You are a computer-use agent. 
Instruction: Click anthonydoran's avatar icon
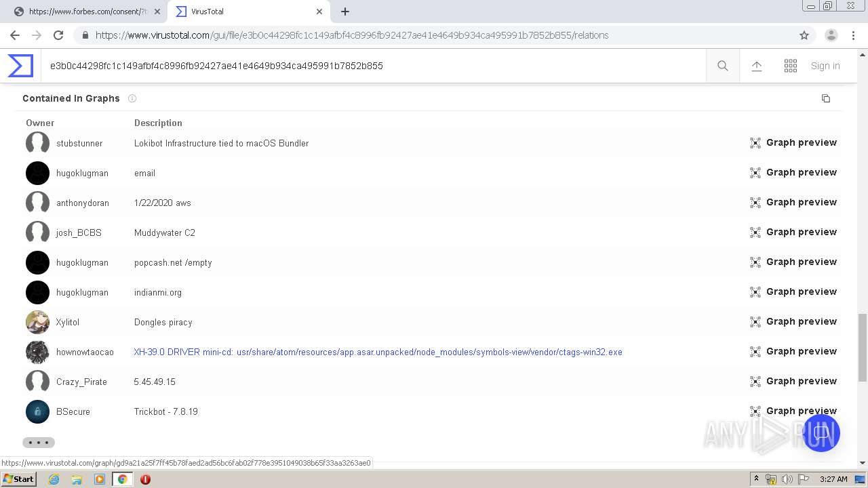(x=37, y=203)
